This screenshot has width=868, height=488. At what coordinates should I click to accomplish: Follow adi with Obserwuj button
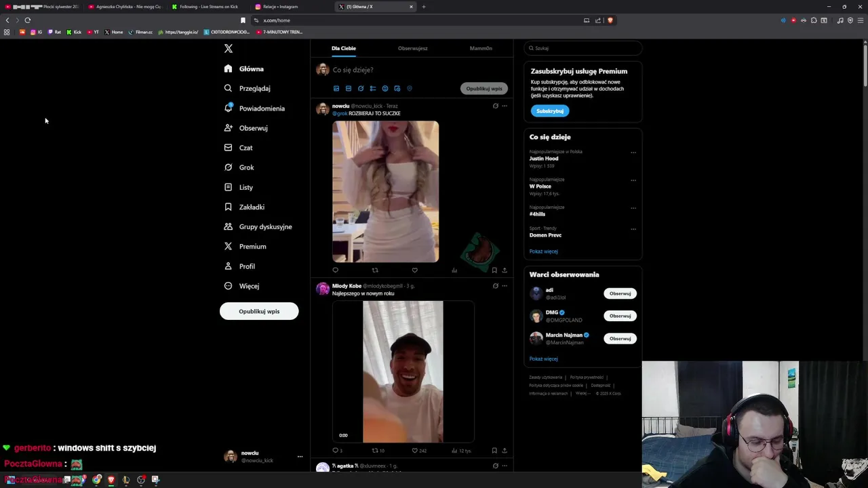coord(620,293)
